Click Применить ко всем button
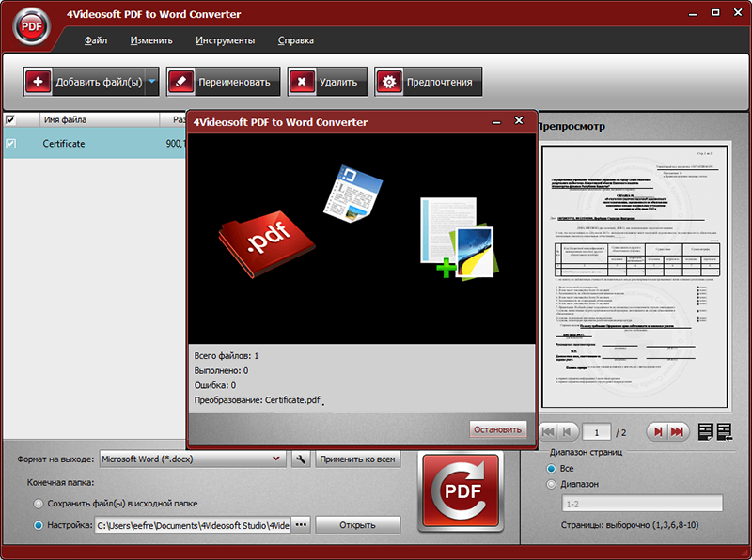This screenshot has height=560, width=752. point(357,459)
